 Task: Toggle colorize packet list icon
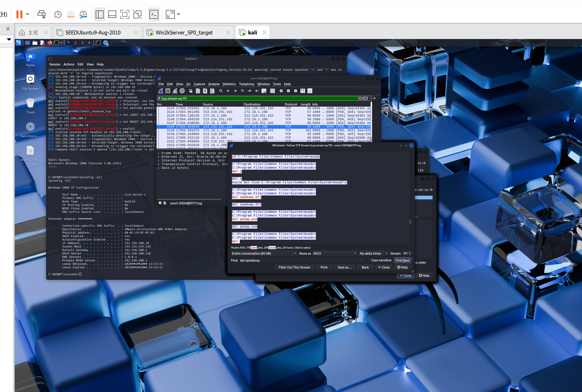pos(272,91)
